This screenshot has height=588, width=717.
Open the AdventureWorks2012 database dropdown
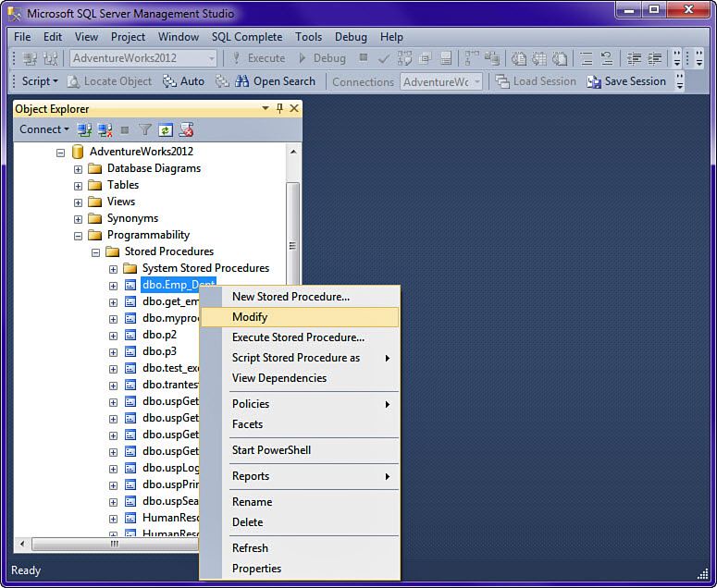click(212, 58)
